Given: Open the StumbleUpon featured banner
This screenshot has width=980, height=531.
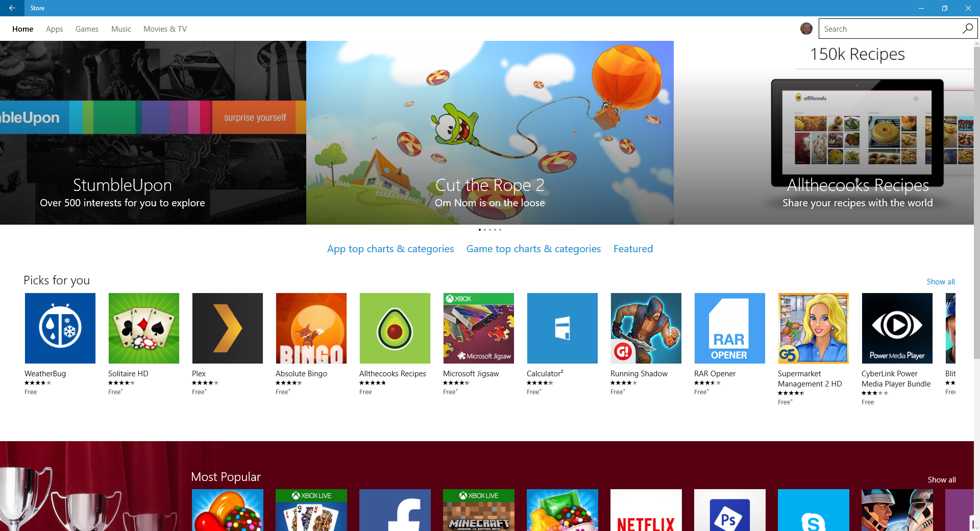Looking at the screenshot, I should tap(153, 133).
